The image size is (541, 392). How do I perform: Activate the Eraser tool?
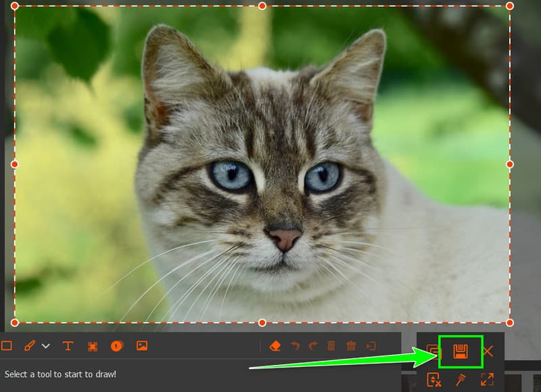[x=275, y=346]
